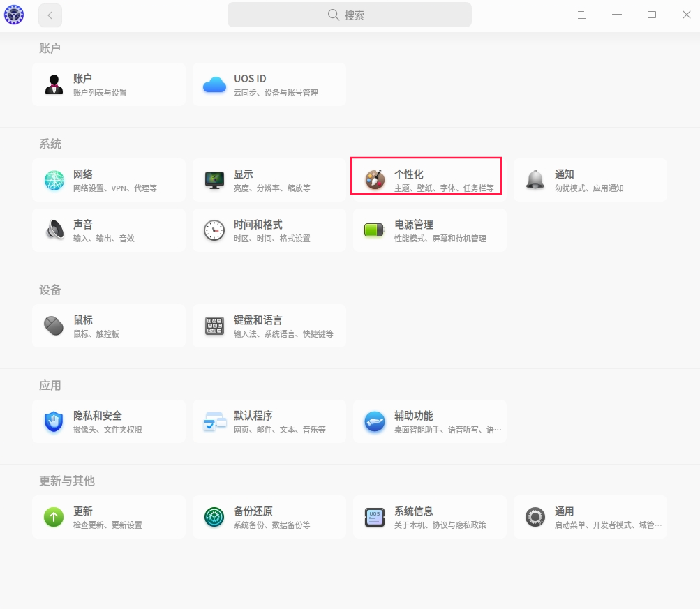Open the title bar hamburger menu

(x=581, y=15)
